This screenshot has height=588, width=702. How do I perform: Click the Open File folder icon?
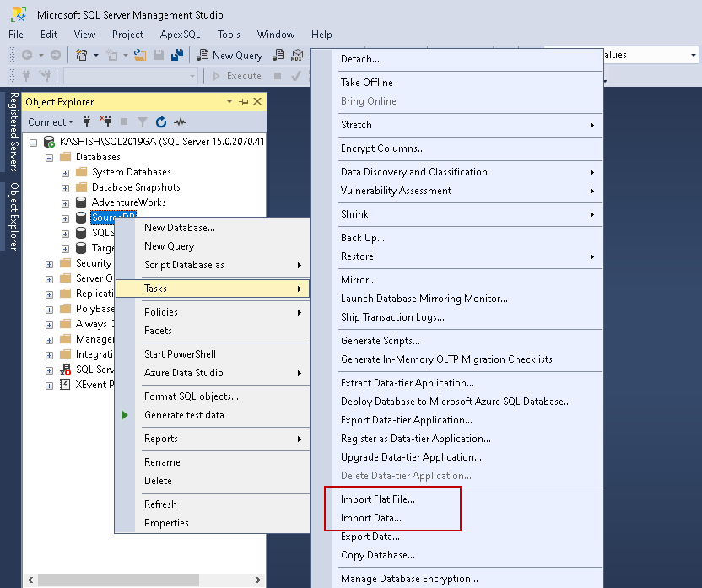pos(140,55)
